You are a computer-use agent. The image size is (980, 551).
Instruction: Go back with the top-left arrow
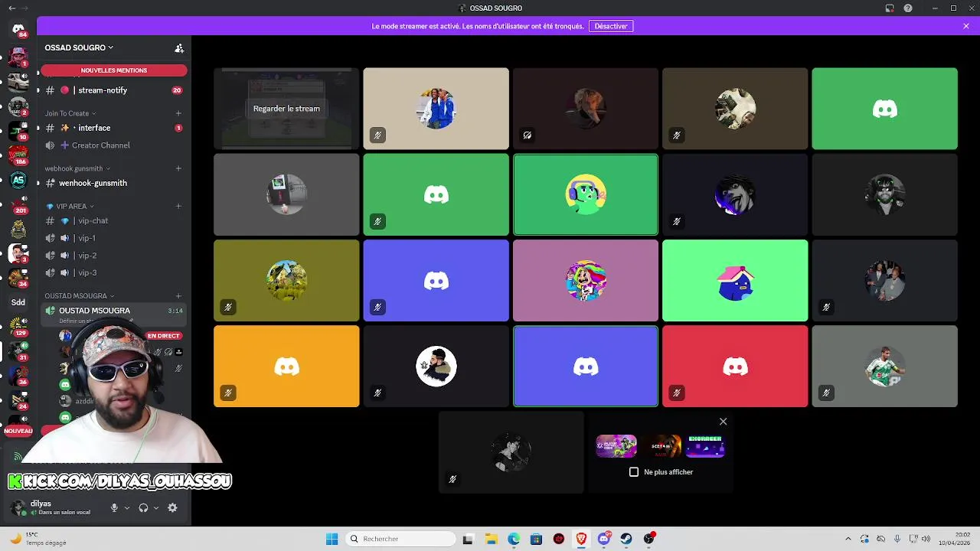(x=11, y=8)
